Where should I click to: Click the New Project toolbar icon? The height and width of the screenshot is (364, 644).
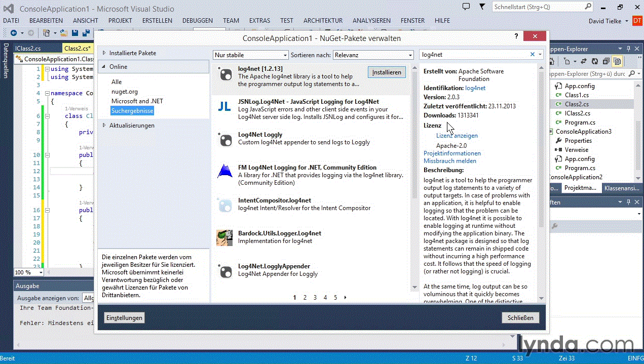click(47, 33)
